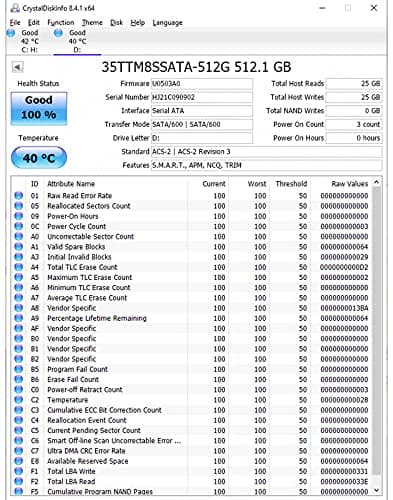
Task: Click the CrystalDiskInfo title bar app icon
Action: [x=15, y=8]
